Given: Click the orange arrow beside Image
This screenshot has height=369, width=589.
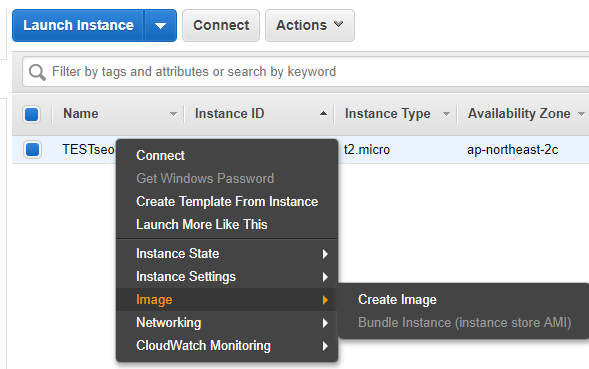Looking at the screenshot, I should [325, 300].
